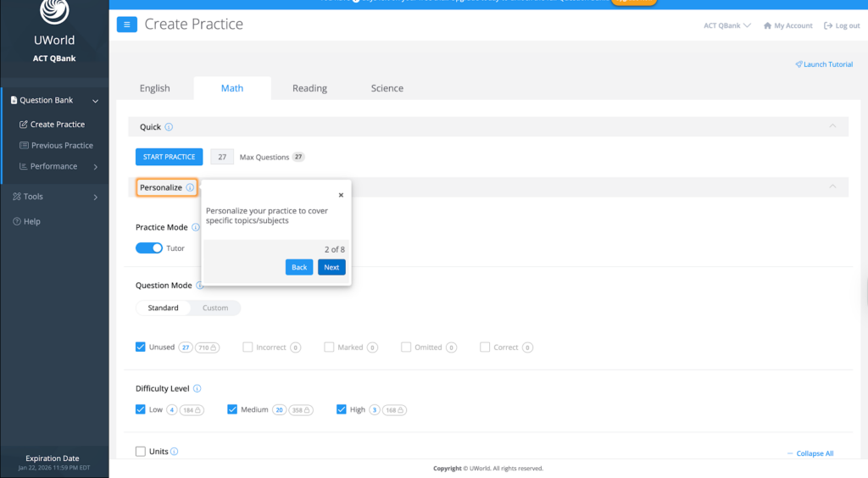Click the Upgrade button in top banner
This screenshot has height=478, width=868.
tap(634, 2)
